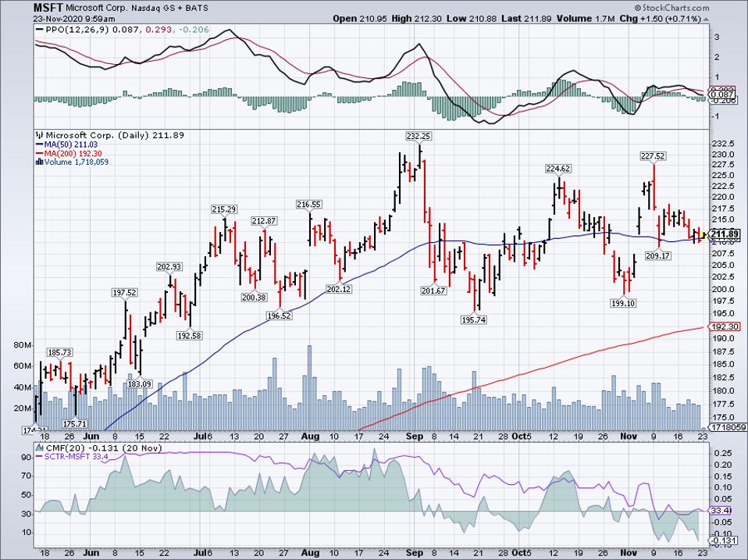748x560 pixels.
Task: Click the 192.58 low label
Action: pos(189,335)
